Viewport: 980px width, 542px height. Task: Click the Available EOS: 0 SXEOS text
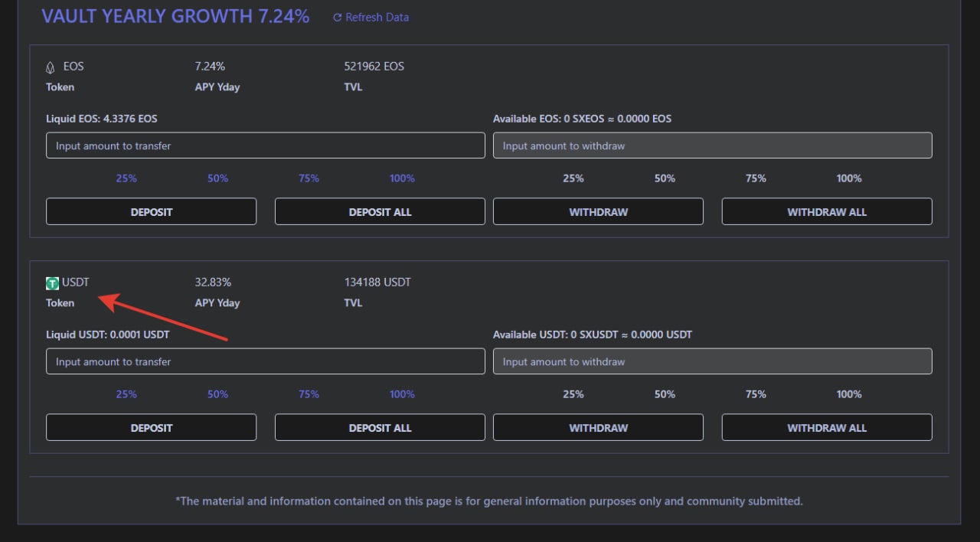click(582, 119)
